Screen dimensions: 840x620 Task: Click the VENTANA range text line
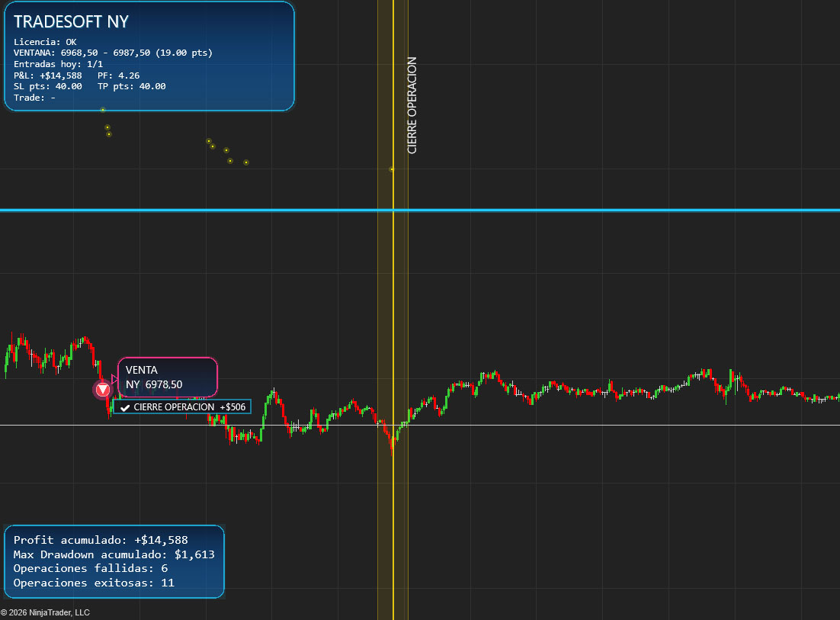[113, 53]
